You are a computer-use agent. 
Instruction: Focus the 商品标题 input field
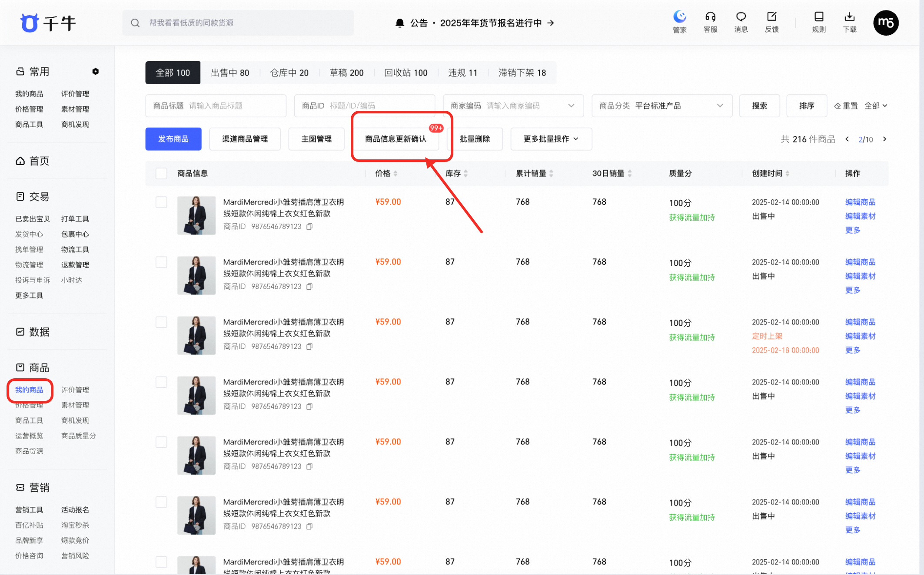coord(216,106)
